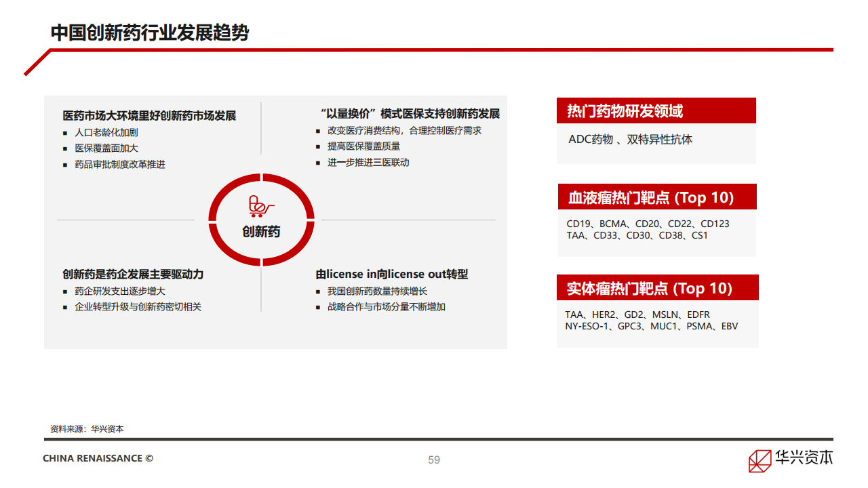868x488 pixels.
Task: Click the 创新药 label inside the circle
Action: (261, 232)
